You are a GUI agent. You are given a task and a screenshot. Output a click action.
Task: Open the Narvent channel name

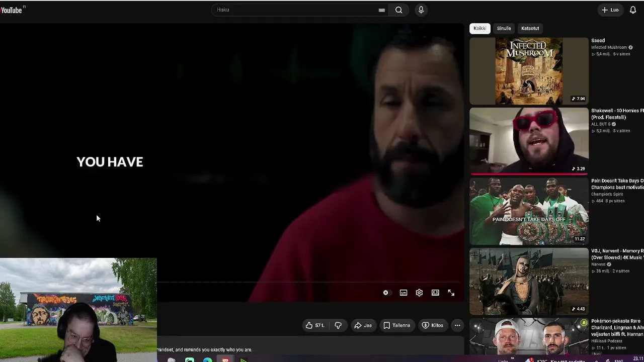(x=598, y=264)
